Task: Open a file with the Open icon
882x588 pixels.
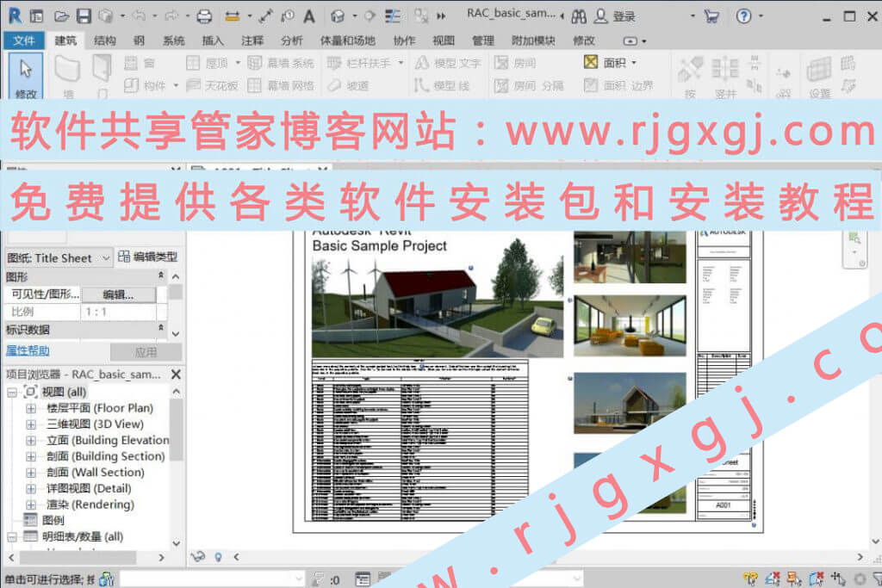Action: 61,16
